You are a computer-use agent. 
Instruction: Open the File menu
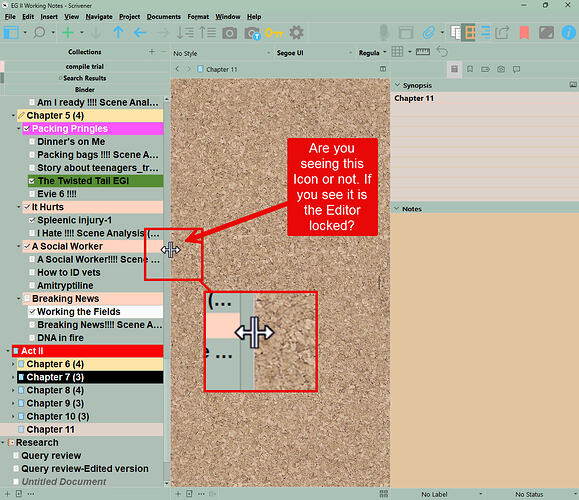10,17
